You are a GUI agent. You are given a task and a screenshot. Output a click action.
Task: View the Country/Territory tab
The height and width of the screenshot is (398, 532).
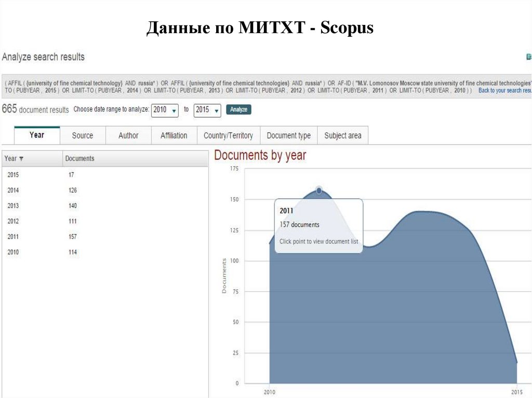(x=229, y=135)
